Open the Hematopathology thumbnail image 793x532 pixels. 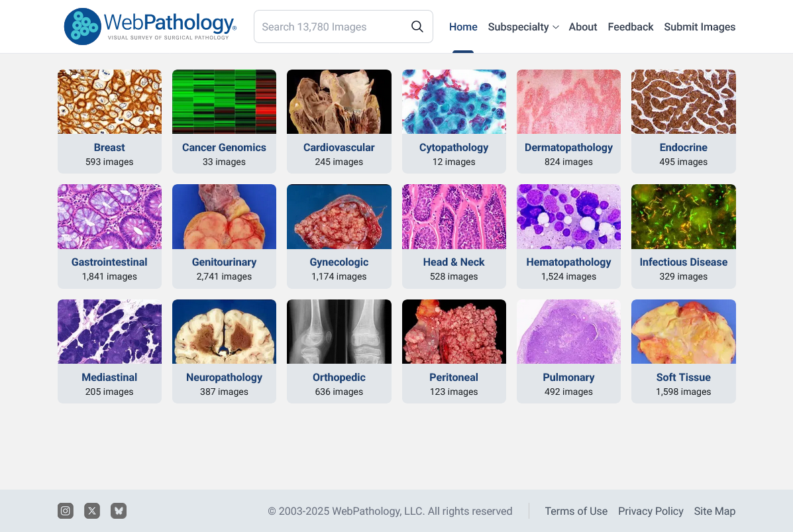pos(568,217)
